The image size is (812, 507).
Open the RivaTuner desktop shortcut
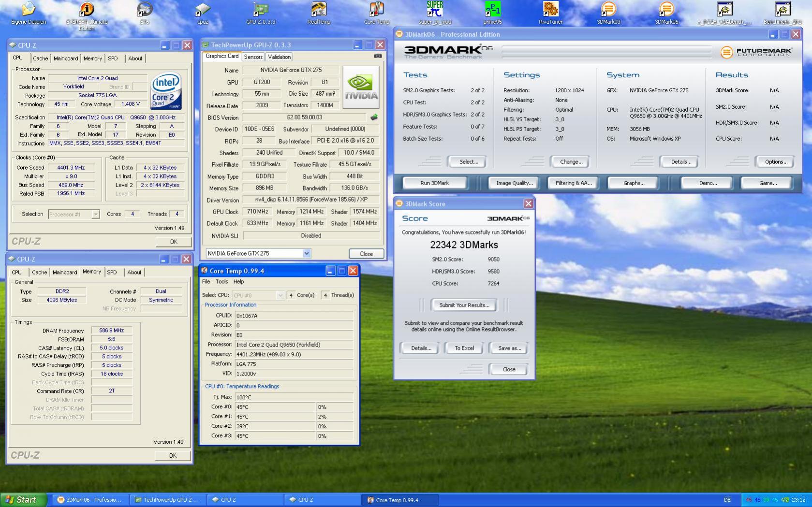(x=550, y=13)
